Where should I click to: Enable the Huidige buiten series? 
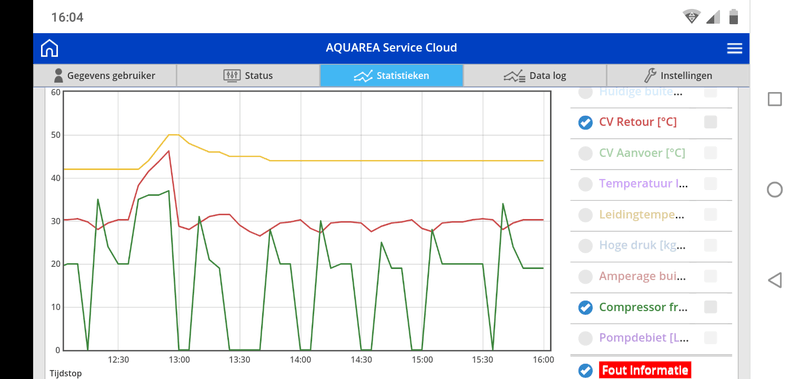click(585, 92)
